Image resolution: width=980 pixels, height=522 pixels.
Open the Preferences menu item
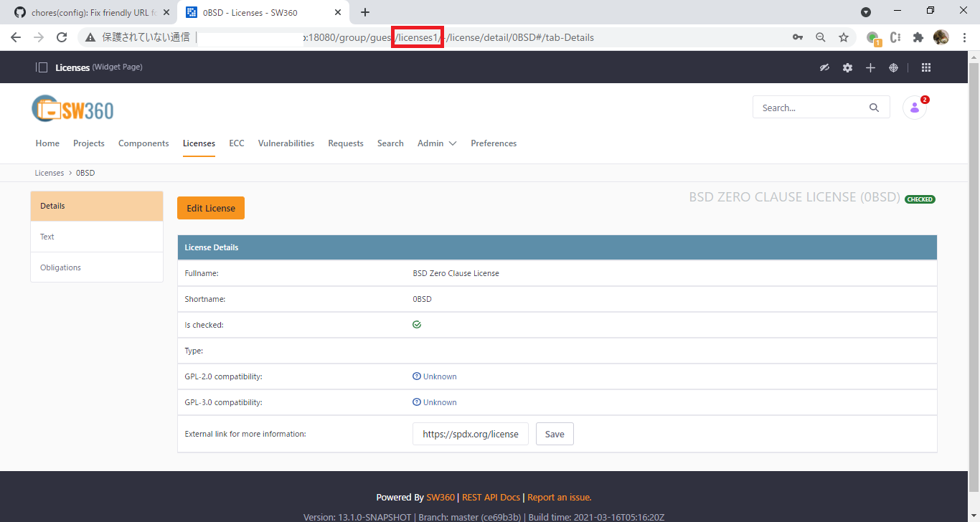point(494,143)
